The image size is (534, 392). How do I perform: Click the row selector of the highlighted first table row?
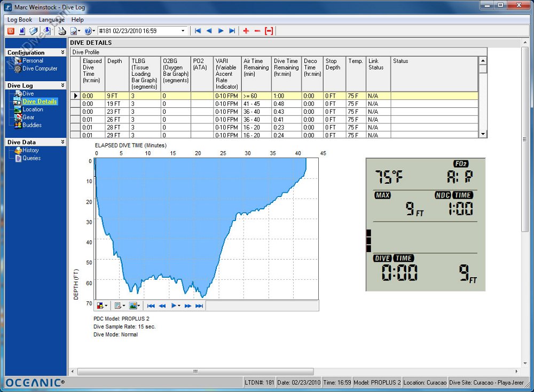click(x=76, y=96)
